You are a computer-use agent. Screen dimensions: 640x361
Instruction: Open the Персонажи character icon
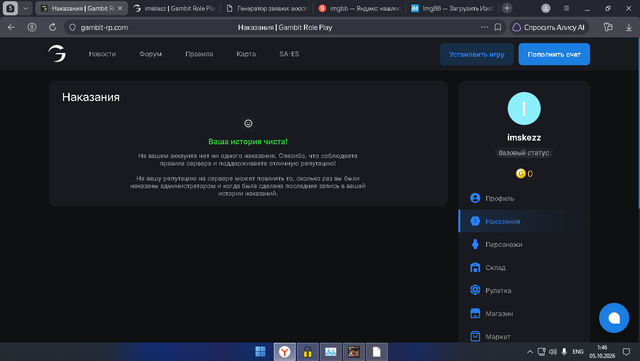475,244
